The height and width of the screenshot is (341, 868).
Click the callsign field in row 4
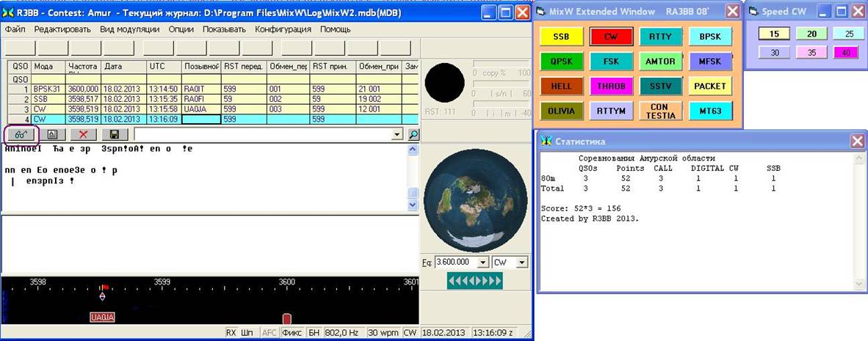point(201,119)
